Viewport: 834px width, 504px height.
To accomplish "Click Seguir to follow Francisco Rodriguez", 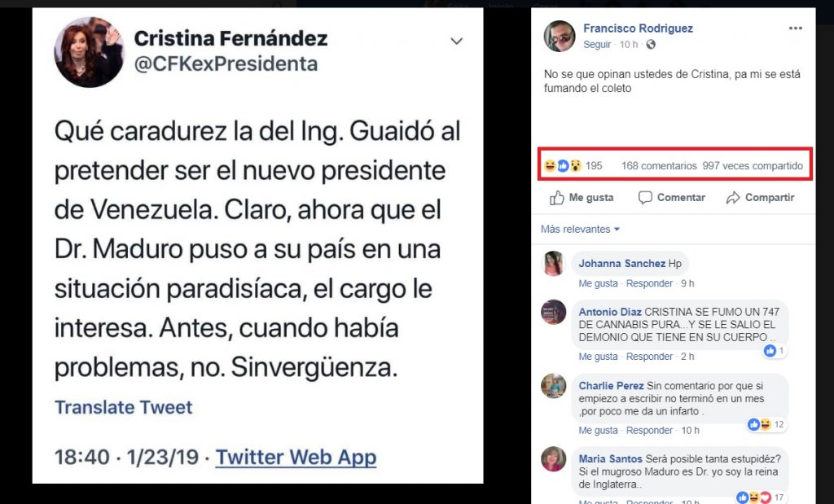I will pyautogui.click(x=597, y=45).
